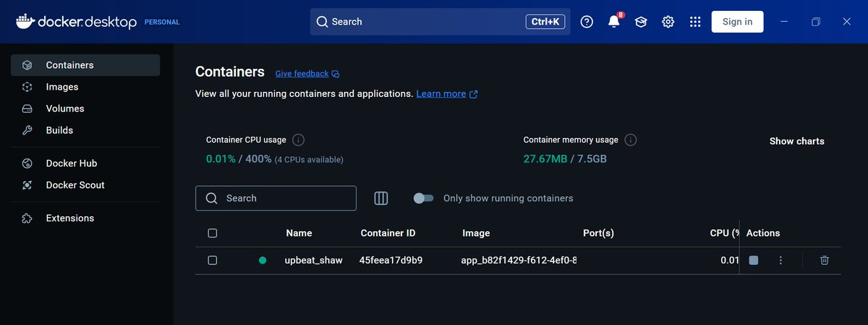Click the external link icon beside Learn more

coord(474,94)
